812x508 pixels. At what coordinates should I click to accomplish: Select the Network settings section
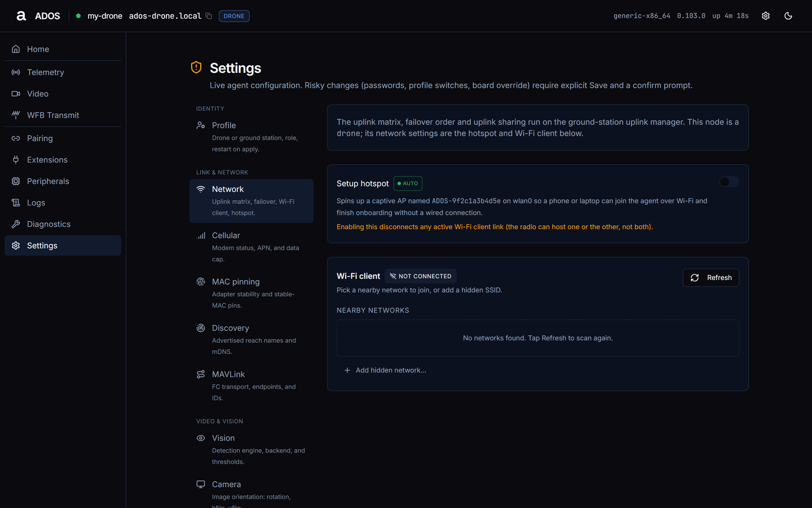tap(251, 201)
